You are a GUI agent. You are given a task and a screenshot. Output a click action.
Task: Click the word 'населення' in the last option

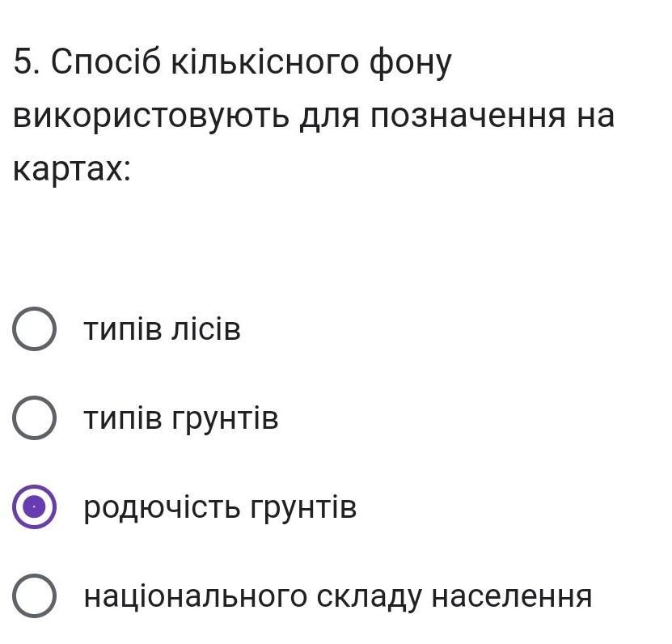512,596
